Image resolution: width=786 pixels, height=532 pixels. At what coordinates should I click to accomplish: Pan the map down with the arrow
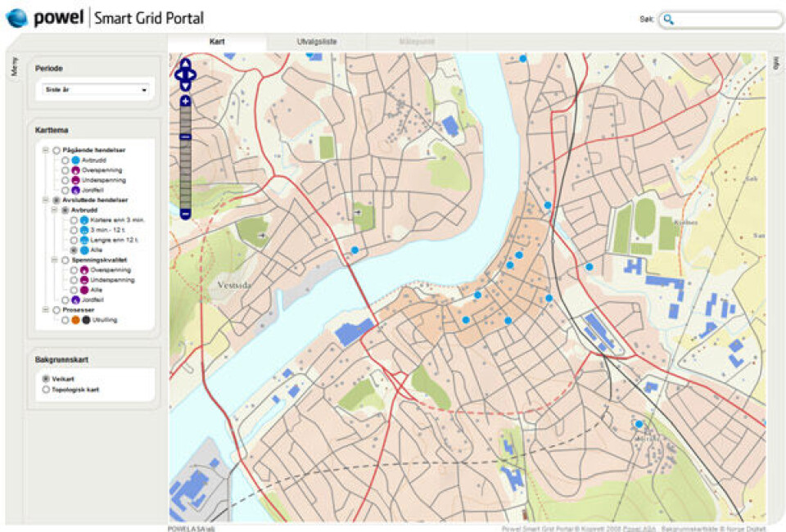coord(186,86)
